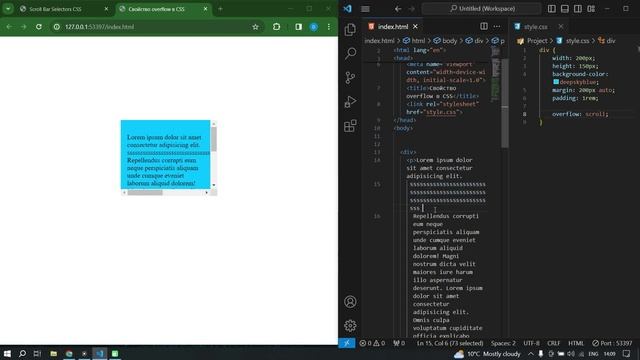This screenshot has width=640, height=360.
Task: Click the ports forwarded status bar item
Action: click(x=399, y=343)
